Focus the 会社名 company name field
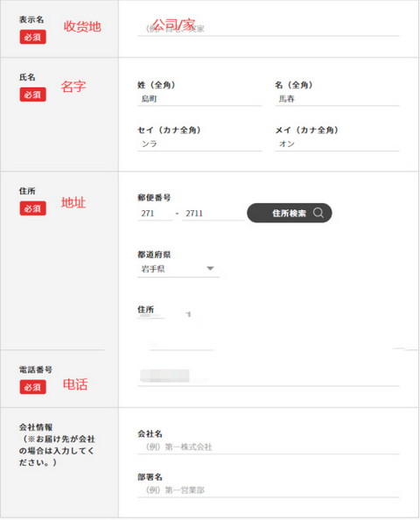The height and width of the screenshot is (520, 420). (x=268, y=447)
